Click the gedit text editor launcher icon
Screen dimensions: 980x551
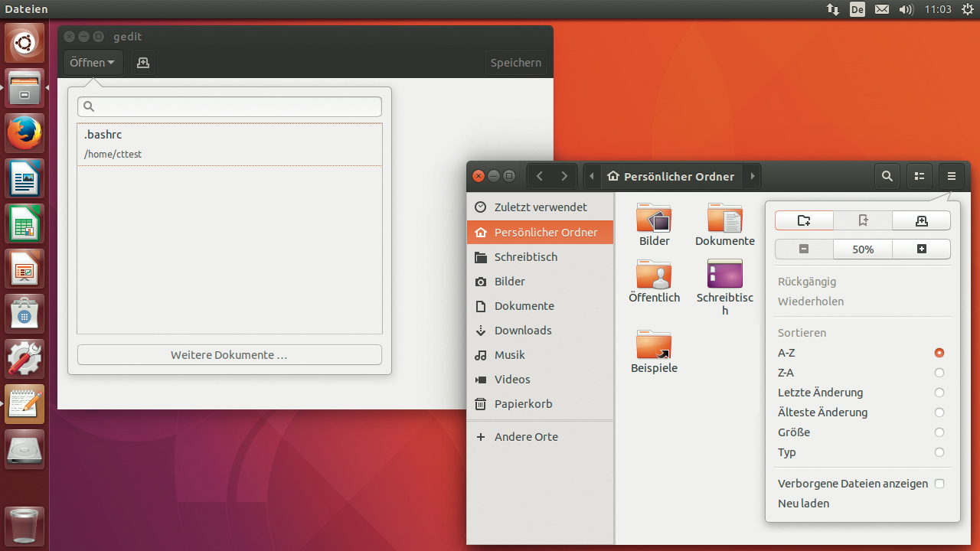coord(25,405)
